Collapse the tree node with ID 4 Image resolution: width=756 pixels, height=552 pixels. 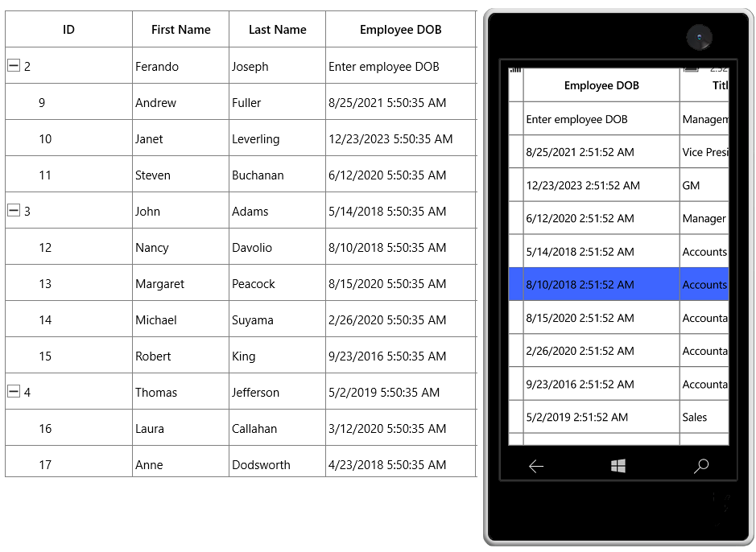14,392
